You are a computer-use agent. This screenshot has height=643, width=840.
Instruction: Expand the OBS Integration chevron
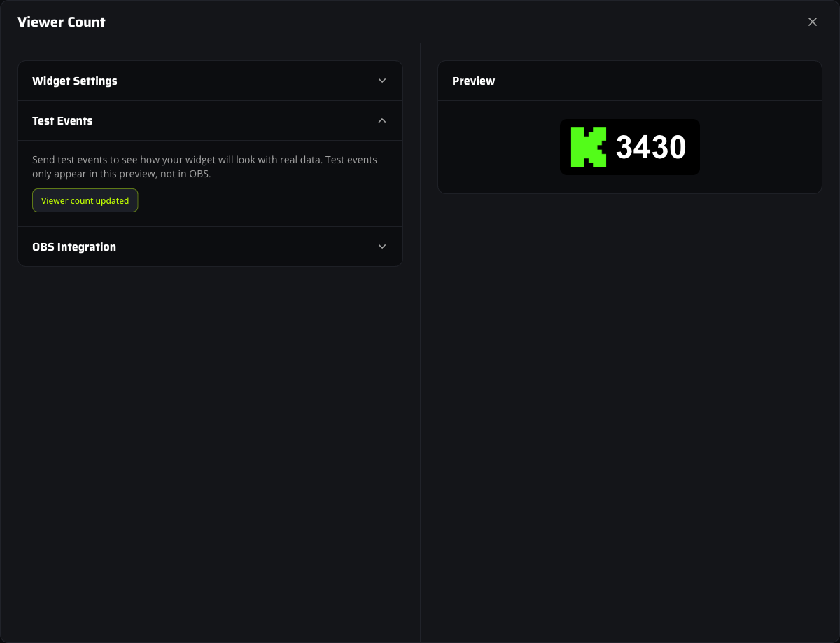point(382,247)
